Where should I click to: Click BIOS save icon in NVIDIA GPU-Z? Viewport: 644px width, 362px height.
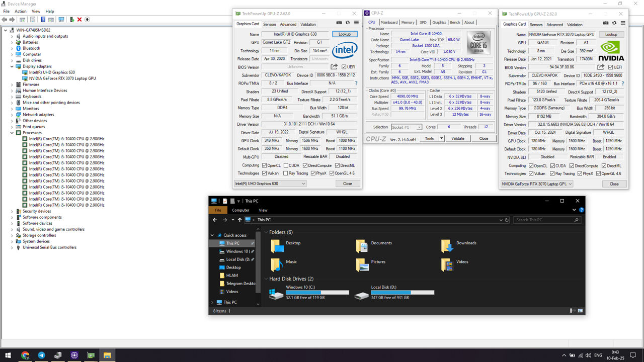[x=601, y=66]
